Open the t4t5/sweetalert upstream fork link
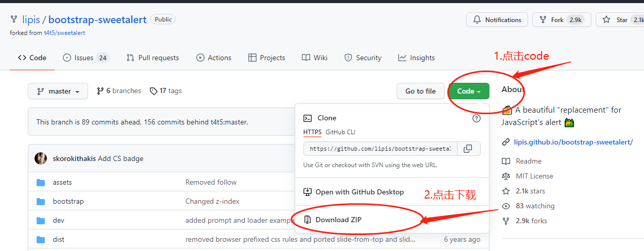 pyautogui.click(x=64, y=33)
